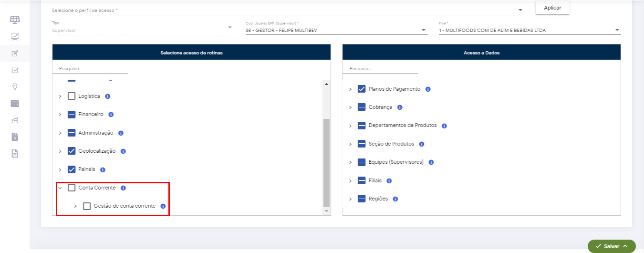Open the Cod. Usuário ERP supervisor dropdown
The height and width of the screenshot is (253, 644).
[x=336, y=30]
